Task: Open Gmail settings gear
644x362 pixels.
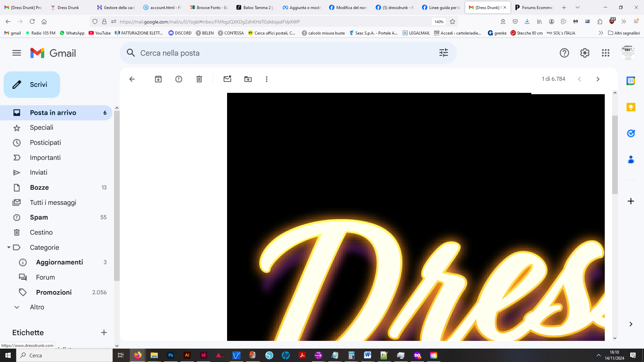Action: coord(585,53)
